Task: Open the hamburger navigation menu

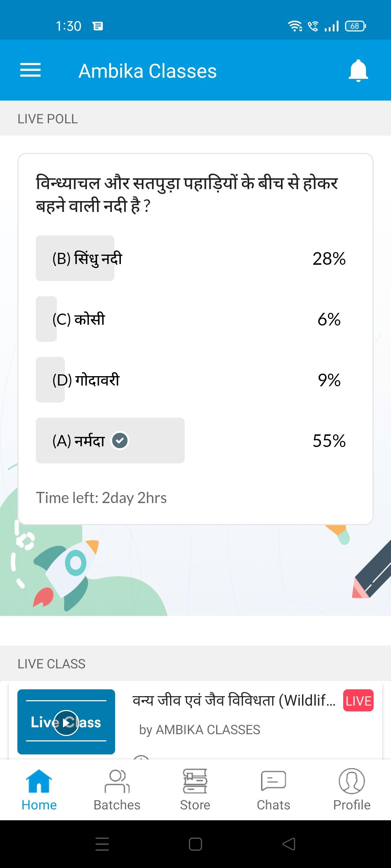Action: (x=30, y=70)
